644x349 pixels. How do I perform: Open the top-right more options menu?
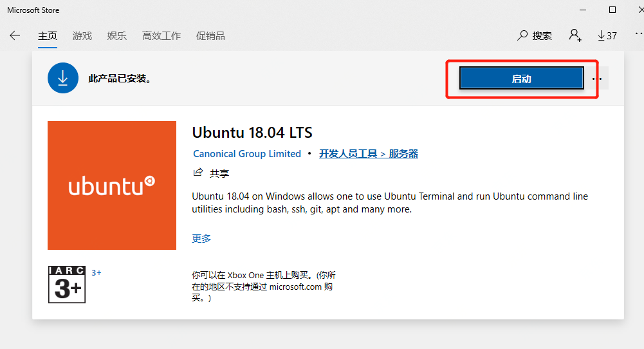pos(639,33)
